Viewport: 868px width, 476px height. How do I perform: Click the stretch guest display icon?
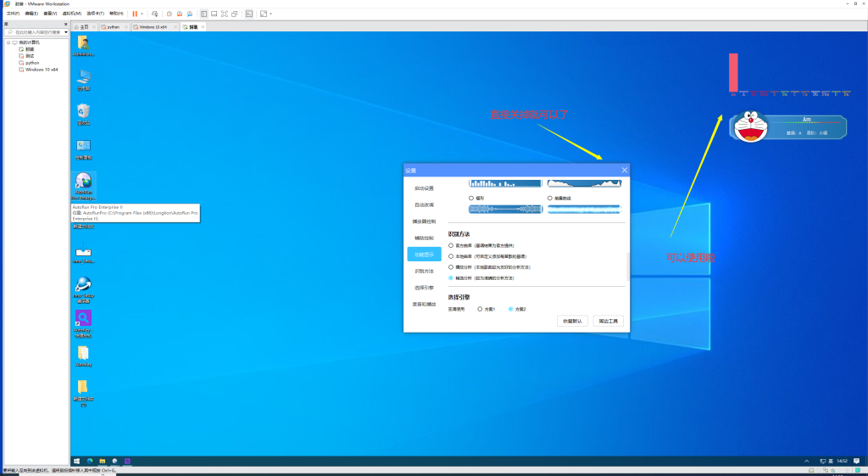pyautogui.click(x=264, y=14)
